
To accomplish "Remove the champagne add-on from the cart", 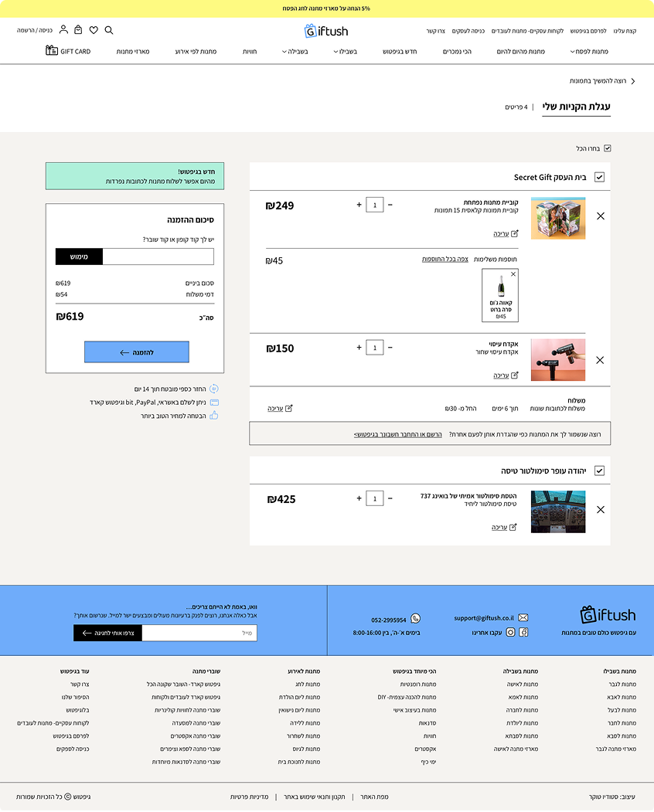I will pyautogui.click(x=513, y=274).
